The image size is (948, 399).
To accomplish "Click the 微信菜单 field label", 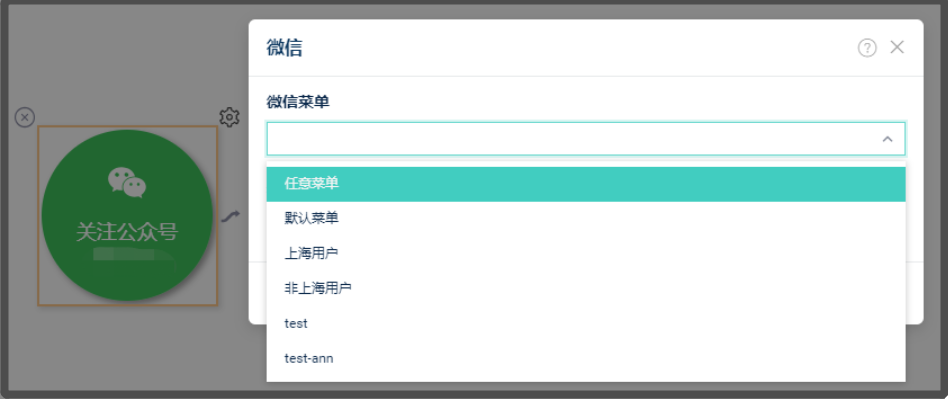I will pyautogui.click(x=298, y=102).
